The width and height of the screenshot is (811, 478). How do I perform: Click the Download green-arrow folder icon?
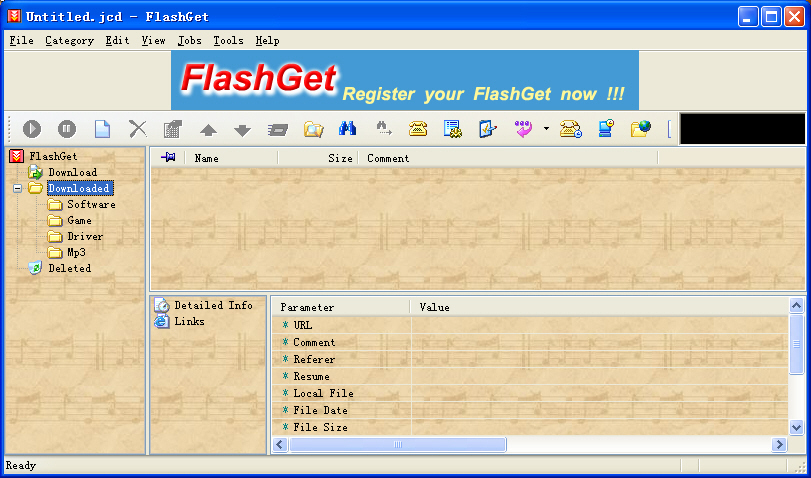click(x=35, y=172)
